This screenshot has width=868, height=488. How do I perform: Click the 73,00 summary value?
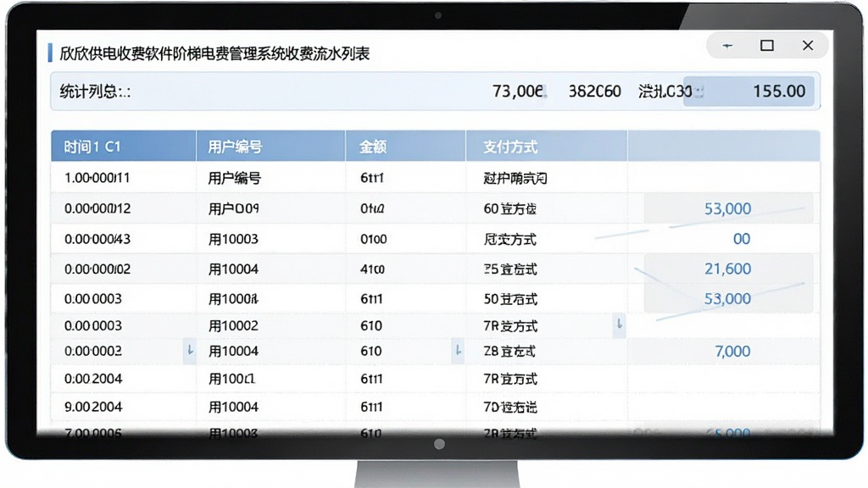point(519,91)
